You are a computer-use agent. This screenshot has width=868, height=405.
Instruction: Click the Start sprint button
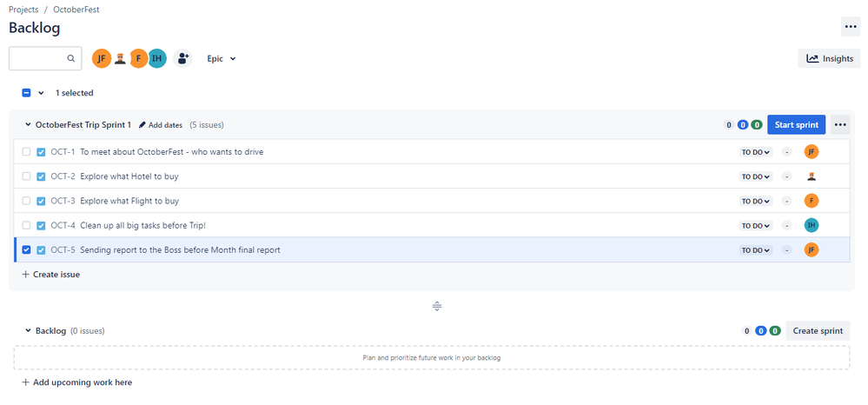click(796, 124)
